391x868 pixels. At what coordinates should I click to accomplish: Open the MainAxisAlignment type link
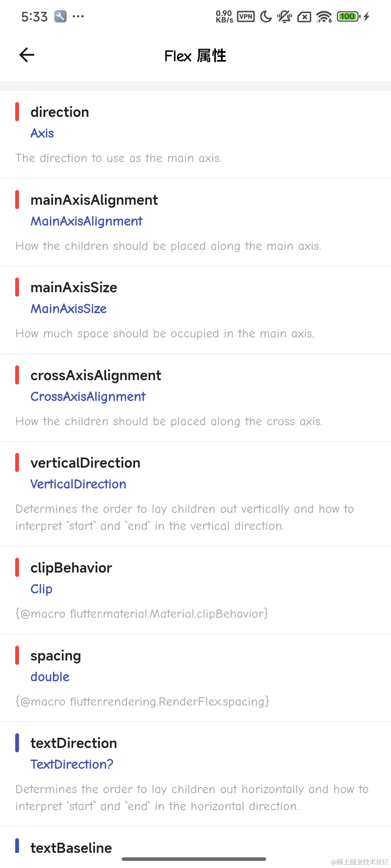click(87, 221)
